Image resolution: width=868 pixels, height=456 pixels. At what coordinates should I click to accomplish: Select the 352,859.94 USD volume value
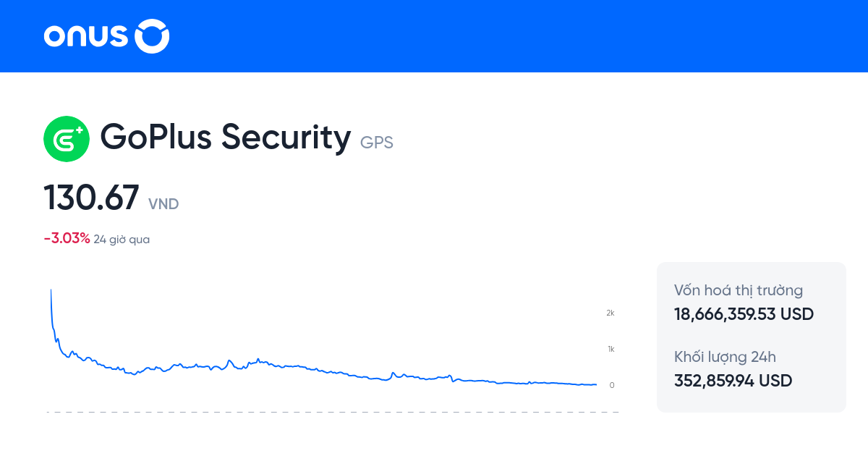(733, 381)
